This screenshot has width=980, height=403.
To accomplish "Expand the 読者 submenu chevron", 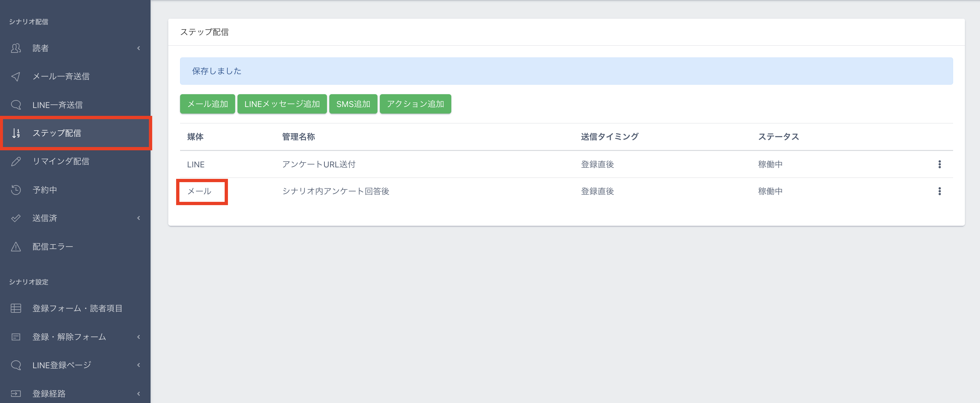I will (x=138, y=48).
